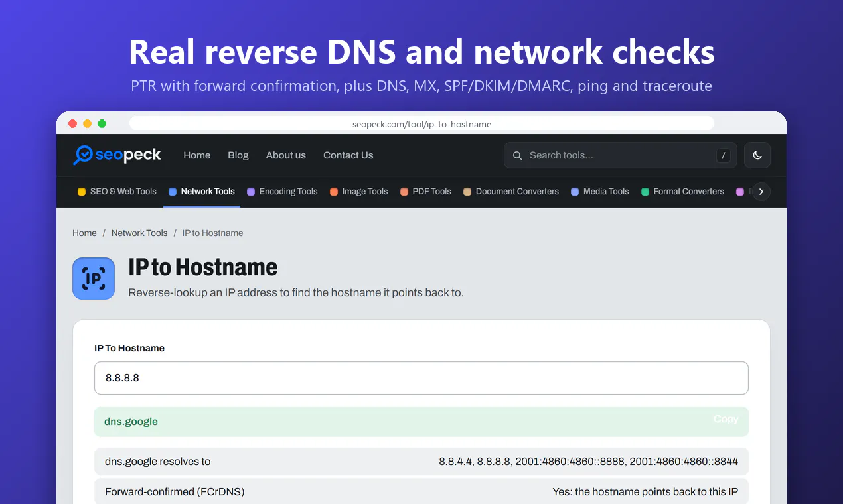Viewport: 843px width, 504px height.
Task: Click the "dns.google resolves to" label
Action: pos(157,461)
